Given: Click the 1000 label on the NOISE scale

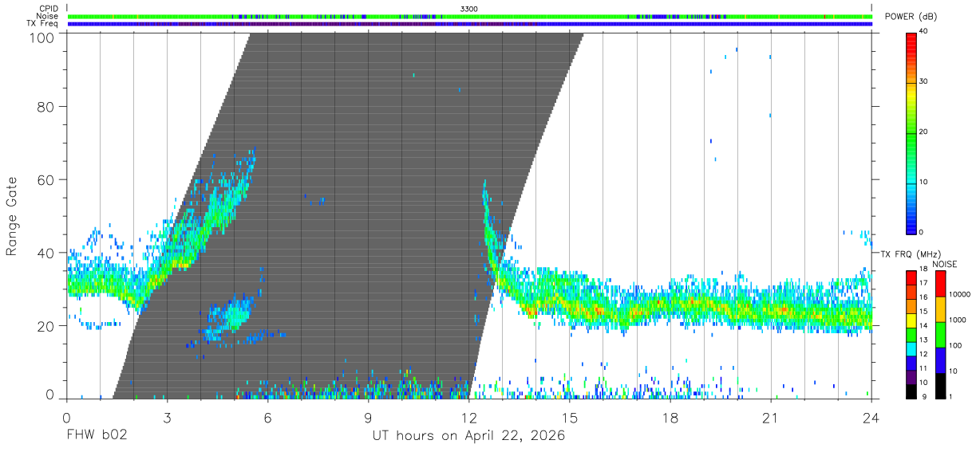Looking at the screenshot, I should (958, 320).
